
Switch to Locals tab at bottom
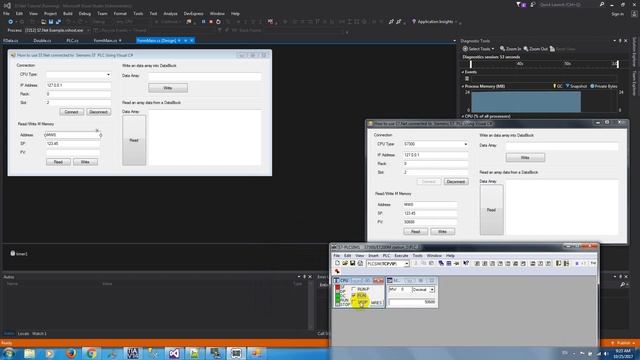click(x=23, y=333)
